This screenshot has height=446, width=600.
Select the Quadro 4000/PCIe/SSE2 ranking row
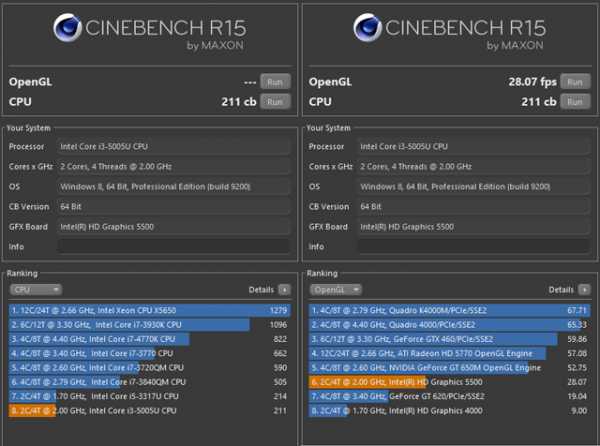pos(449,325)
